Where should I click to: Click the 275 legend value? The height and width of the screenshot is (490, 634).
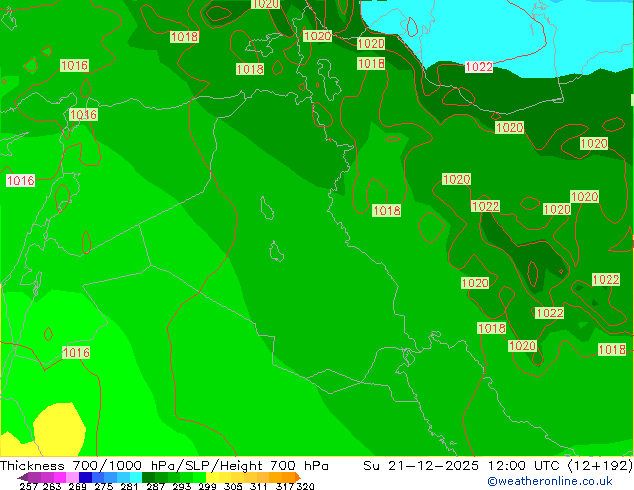(x=104, y=486)
